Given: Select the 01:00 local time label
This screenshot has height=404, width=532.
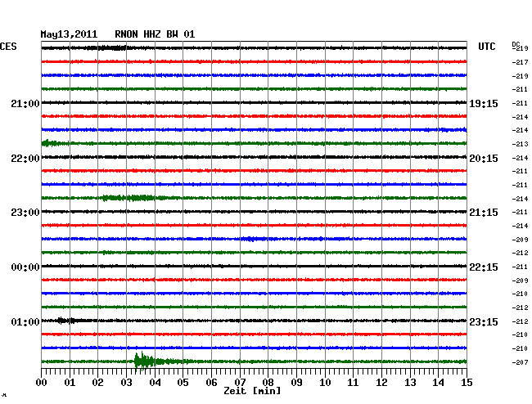Looking at the screenshot, I should pyautogui.click(x=25, y=321).
